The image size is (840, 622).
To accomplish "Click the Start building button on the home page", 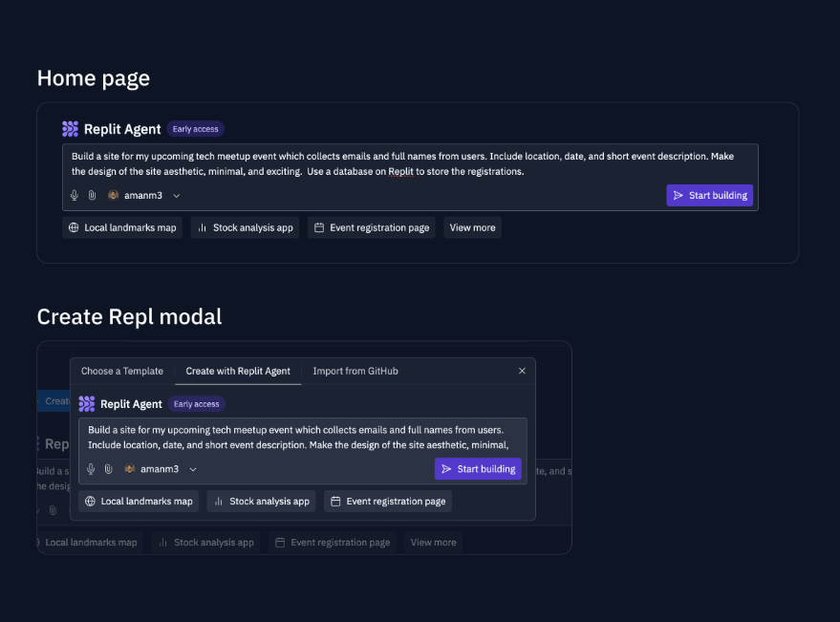I will tap(709, 195).
